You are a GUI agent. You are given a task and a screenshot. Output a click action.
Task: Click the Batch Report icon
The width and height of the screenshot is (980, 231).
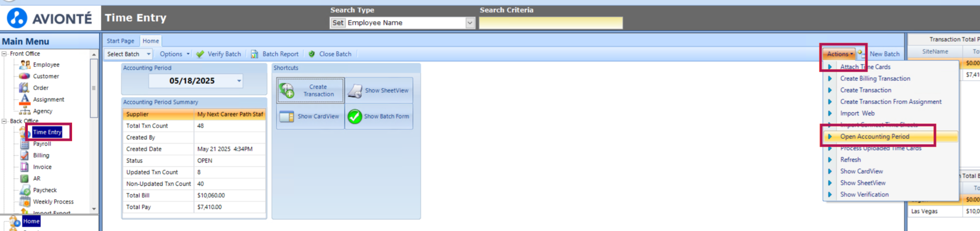(x=255, y=54)
